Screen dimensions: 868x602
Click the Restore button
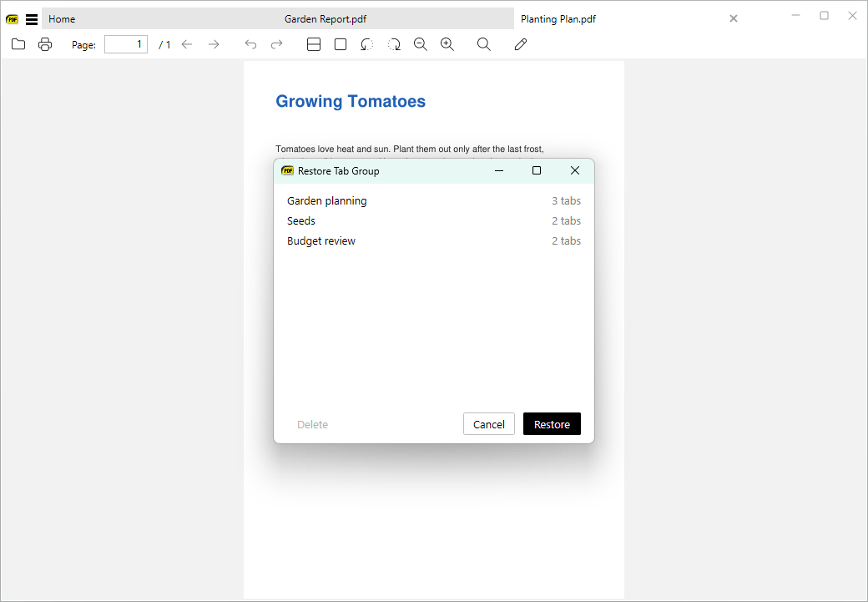pos(552,424)
